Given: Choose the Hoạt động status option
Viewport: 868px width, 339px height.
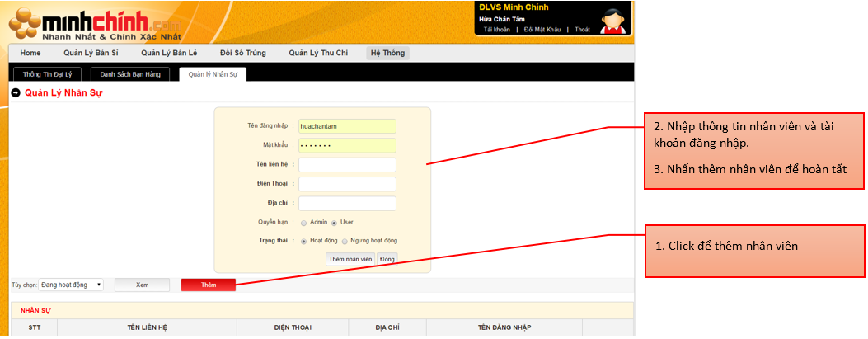Looking at the screenshot, I should tap(303, 241).
